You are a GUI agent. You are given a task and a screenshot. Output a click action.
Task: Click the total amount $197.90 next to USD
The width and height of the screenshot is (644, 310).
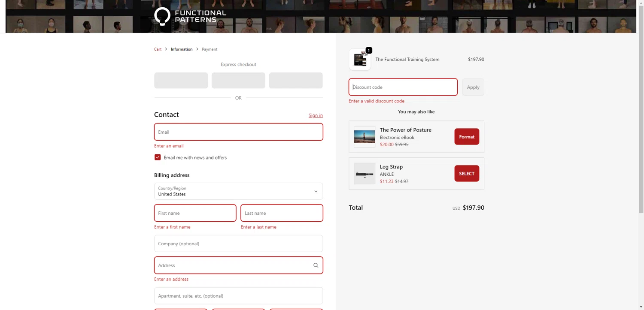click(x=474, y=208)
